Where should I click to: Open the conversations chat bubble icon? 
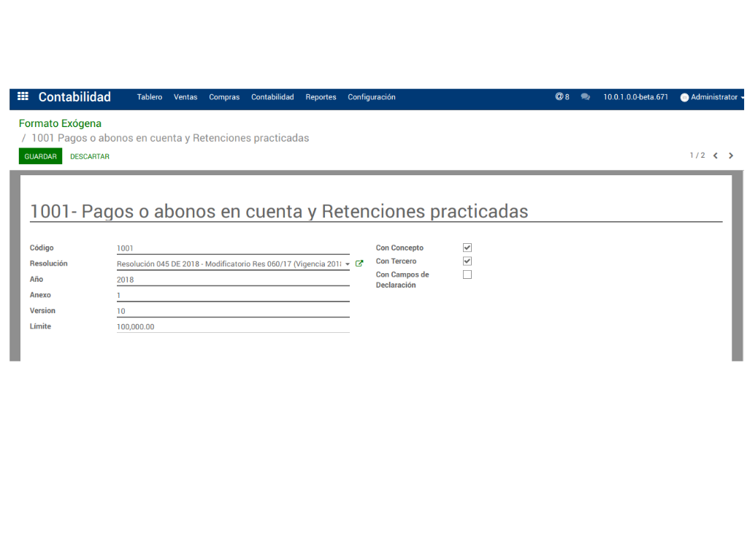pos(585,97)
